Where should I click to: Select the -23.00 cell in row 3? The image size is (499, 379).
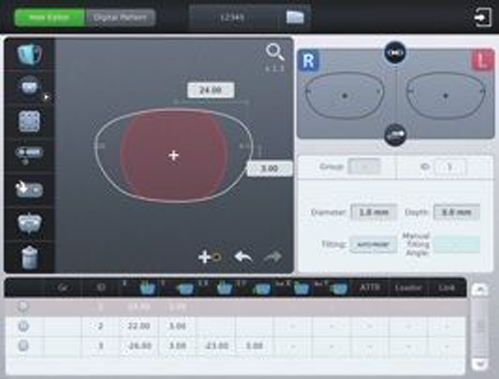click(216, 346)
